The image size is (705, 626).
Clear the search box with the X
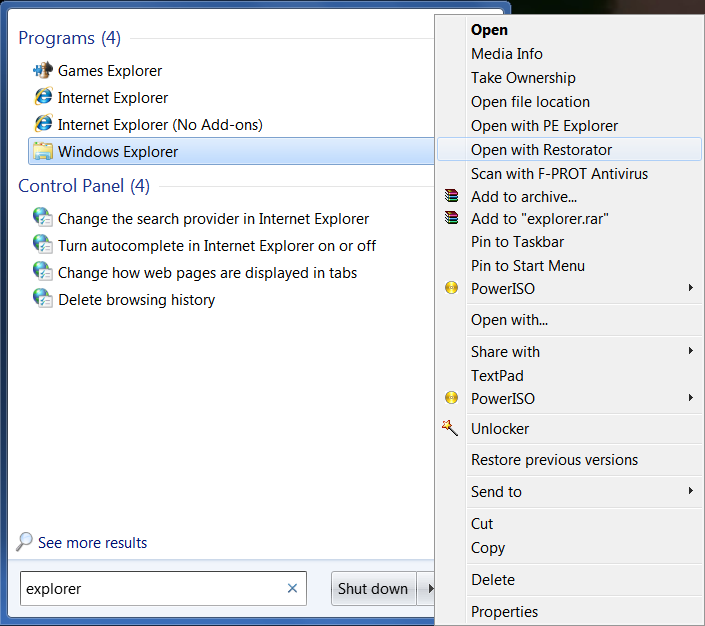coord(292,588)
